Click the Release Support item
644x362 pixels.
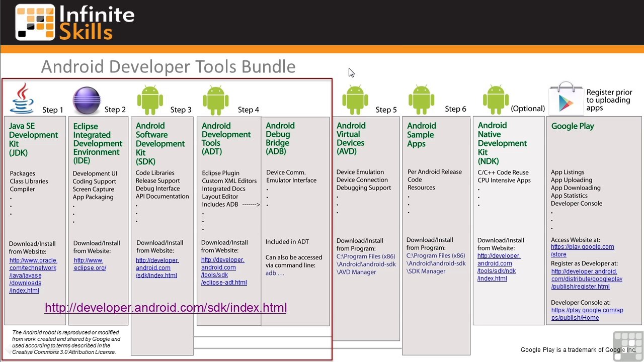[x=157, y=180]
